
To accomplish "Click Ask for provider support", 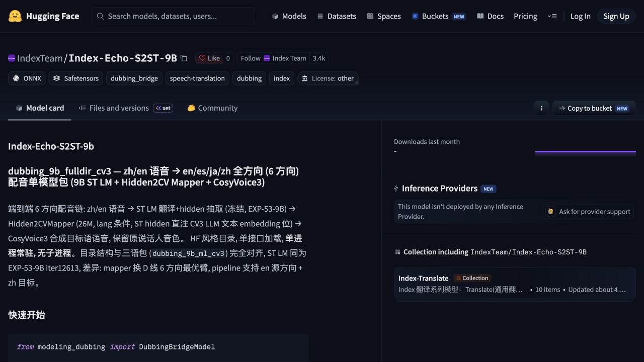I will [589, 212].
